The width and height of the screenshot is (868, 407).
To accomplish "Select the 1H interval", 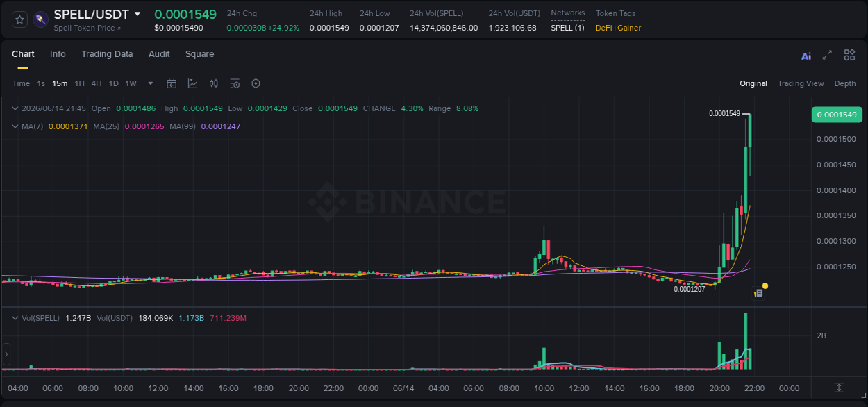I will coord(79,83).
